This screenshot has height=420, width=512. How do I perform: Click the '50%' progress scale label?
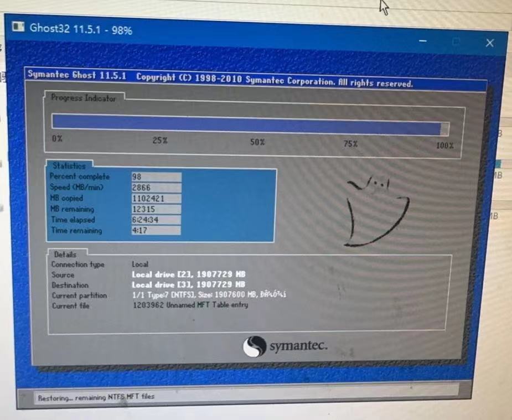257,142
